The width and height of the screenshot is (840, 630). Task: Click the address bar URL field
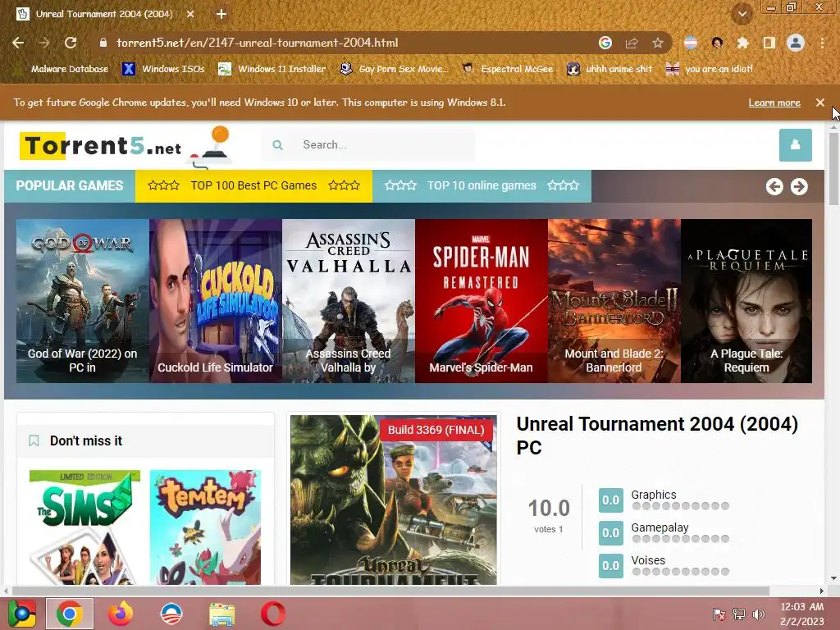pyautogui.click(x=343, y=43)
